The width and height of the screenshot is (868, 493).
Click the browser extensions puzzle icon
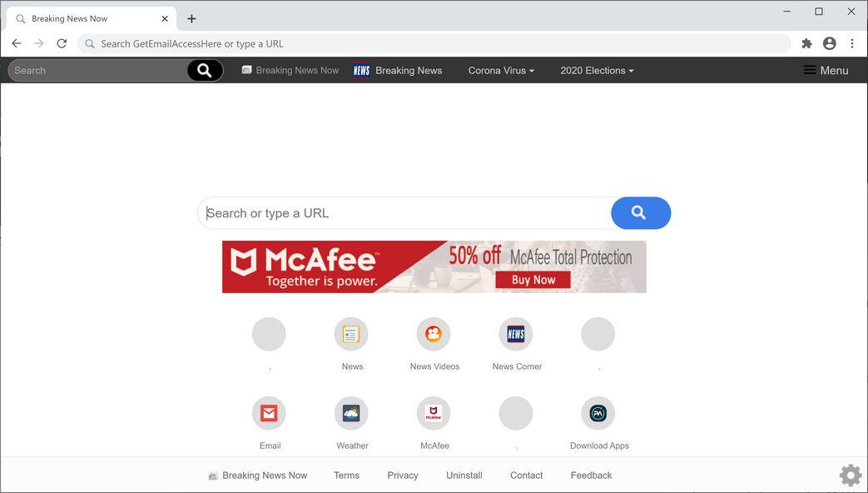click(806, 42)
